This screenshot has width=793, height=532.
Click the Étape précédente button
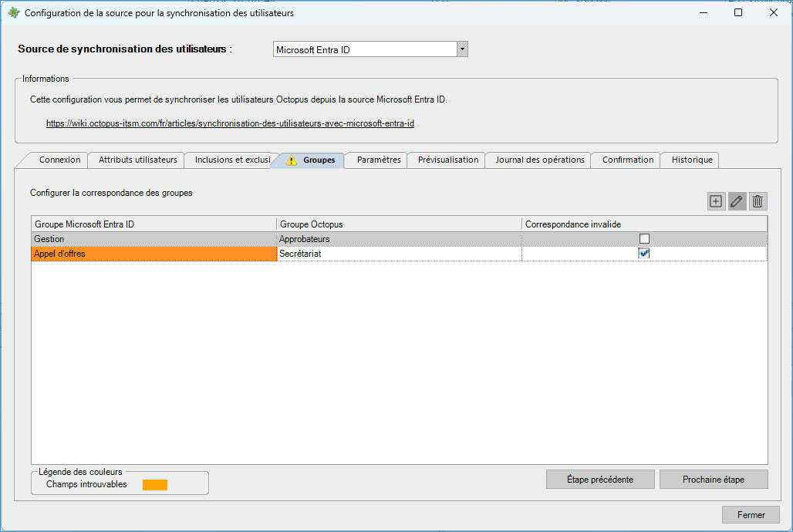[x=599, y=480]
